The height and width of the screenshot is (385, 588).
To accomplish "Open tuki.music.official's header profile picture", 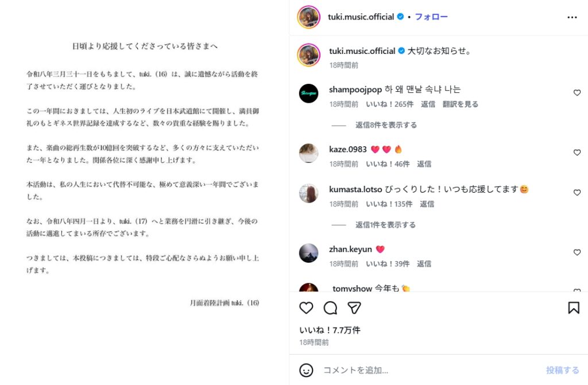I will pyautogui.click(x=308, y=17).
